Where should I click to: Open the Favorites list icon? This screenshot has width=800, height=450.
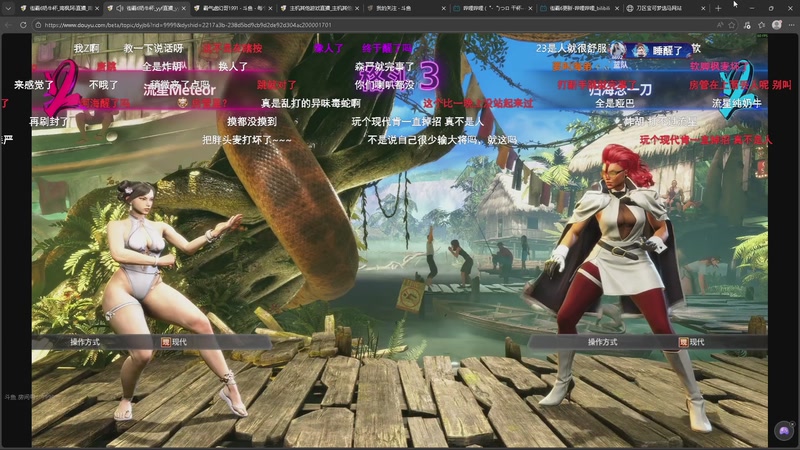coord(762,24)
